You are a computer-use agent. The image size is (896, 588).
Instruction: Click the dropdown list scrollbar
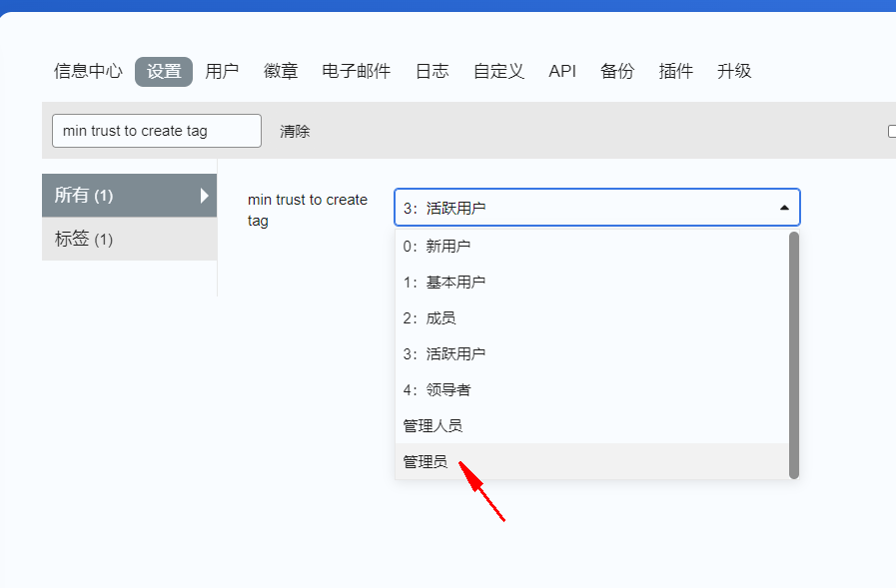coord(794,355)
